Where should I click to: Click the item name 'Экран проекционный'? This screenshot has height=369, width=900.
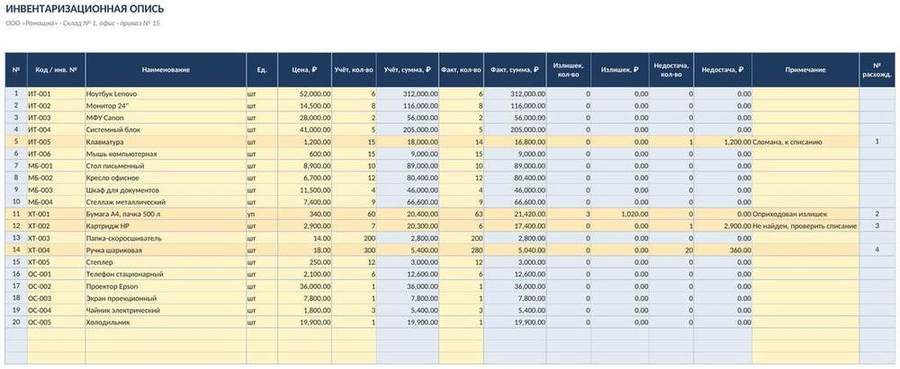pos(166,298)
